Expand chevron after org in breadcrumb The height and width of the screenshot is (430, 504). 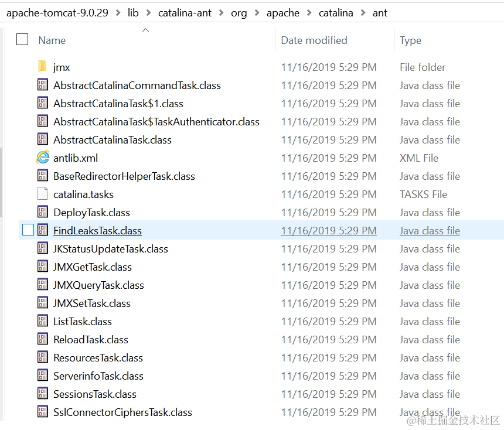257,13
